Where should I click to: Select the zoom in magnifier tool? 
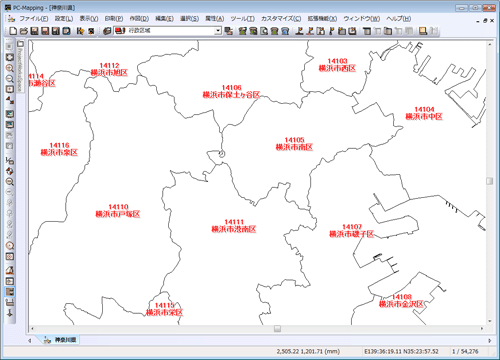point(10,68)
